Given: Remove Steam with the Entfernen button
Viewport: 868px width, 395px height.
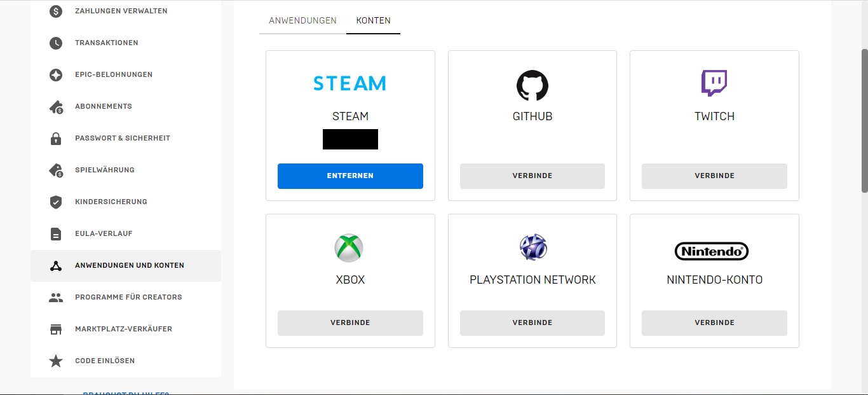Looking at the screenshot, I should click(x=350, y=176).
